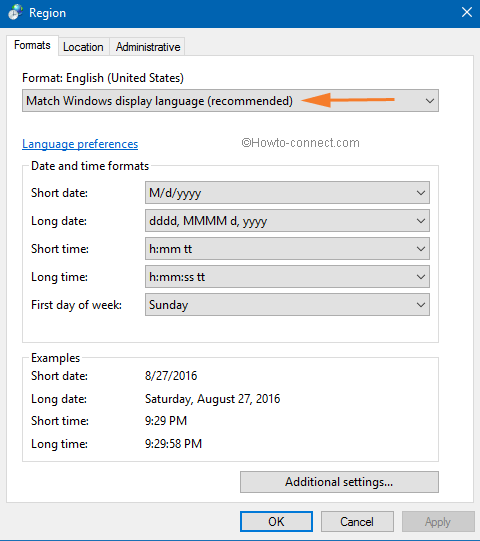The image size is (480, 541).
Task: Switch to the Formats tab
Action: [x=32, y=45]
